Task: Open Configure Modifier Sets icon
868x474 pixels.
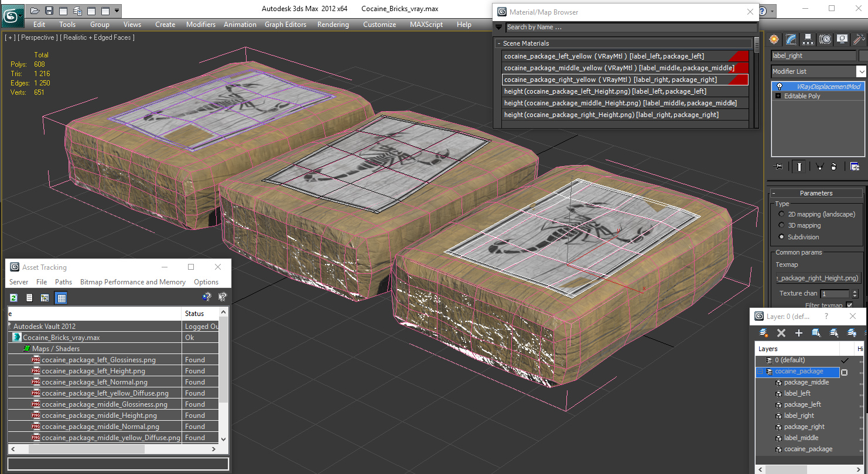Action: [x=855, y=167]
